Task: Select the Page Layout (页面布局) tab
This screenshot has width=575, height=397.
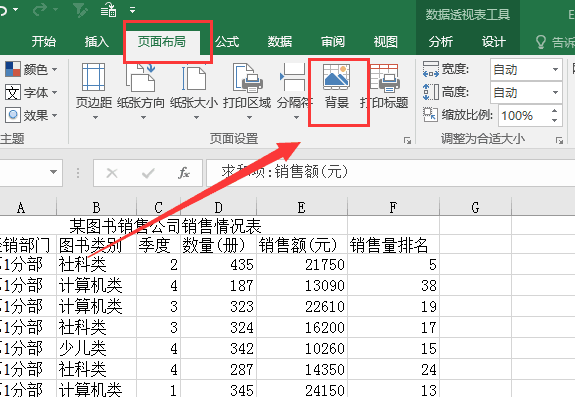Action: coord(161,42)
